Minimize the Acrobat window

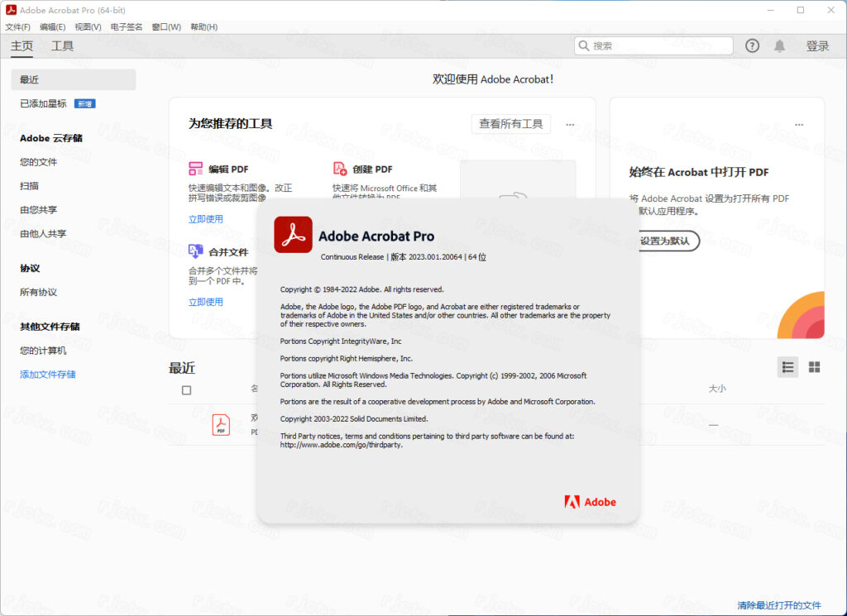coord(771,10)
